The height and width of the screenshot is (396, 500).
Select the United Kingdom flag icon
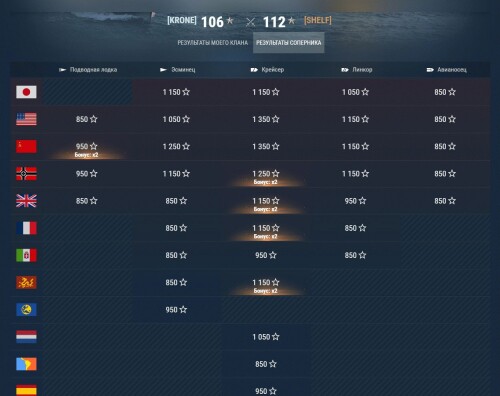pos(26,201)
